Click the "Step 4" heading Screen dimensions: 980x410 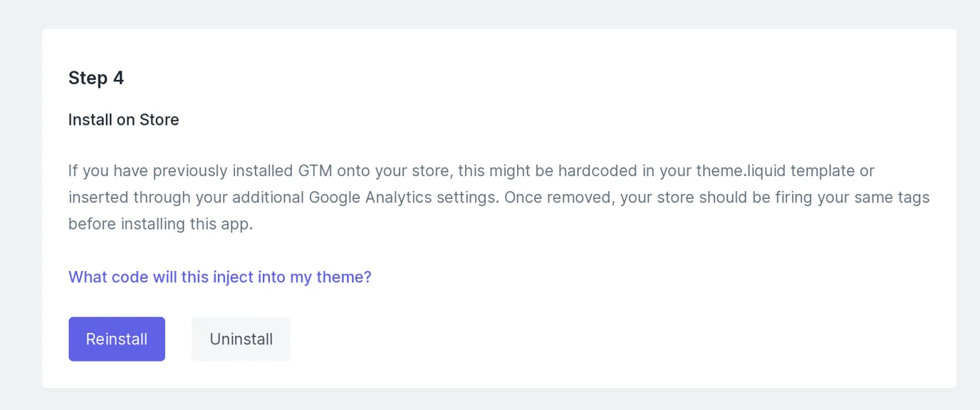pos(96,78)
